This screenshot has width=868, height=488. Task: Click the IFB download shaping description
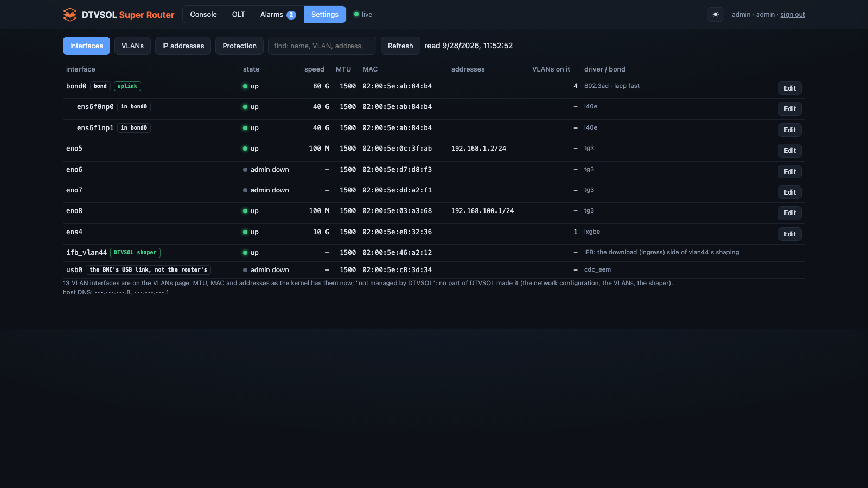pyautogui.click(x=661, y=252)
